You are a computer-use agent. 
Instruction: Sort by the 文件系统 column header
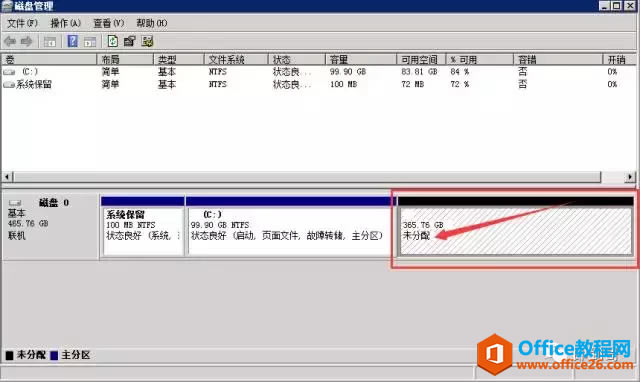point(236,60)
